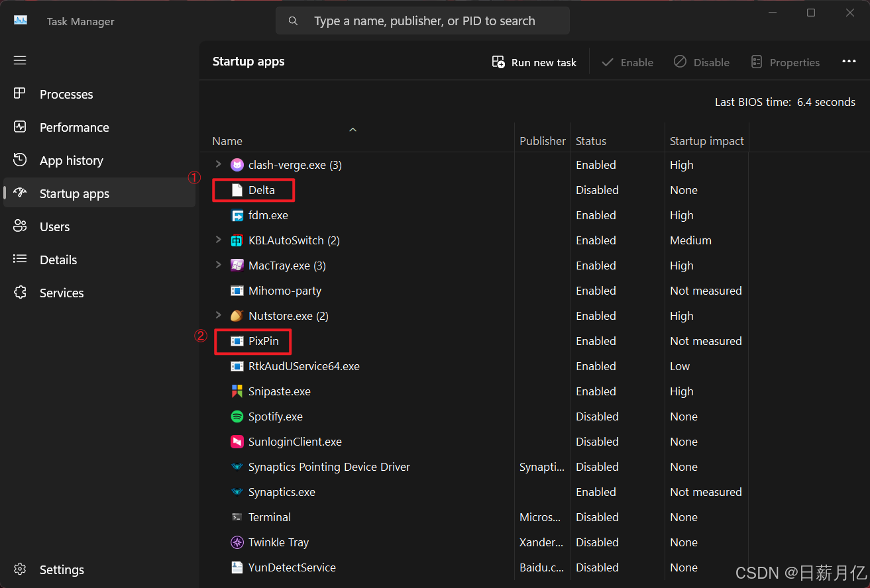Open Settings in the sidebar
870x588 pixels.
(x=99, y=569)
